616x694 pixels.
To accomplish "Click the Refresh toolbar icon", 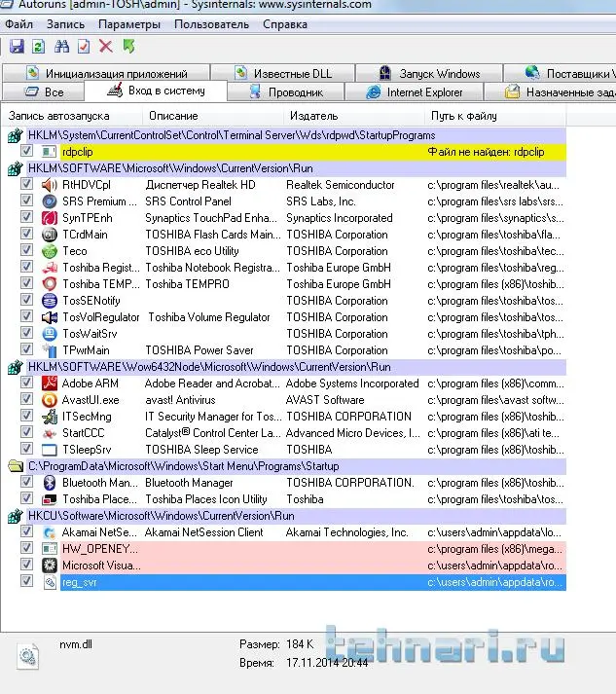I will pyautogui.click(x=39, y=46).
